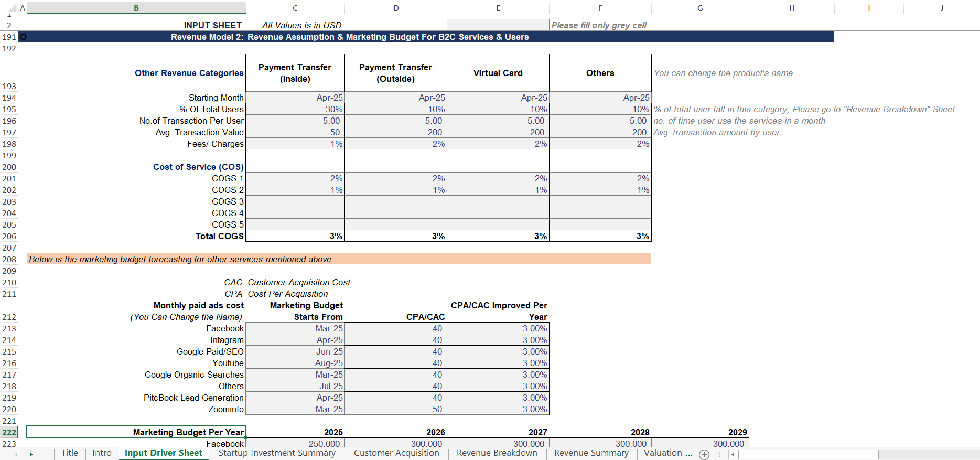Click the 'Cost of Service (COS)' label

tap(198, 167)
